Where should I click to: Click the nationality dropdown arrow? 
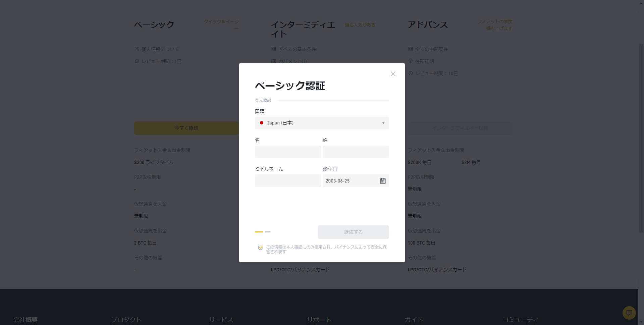click(x=383, y=123)
